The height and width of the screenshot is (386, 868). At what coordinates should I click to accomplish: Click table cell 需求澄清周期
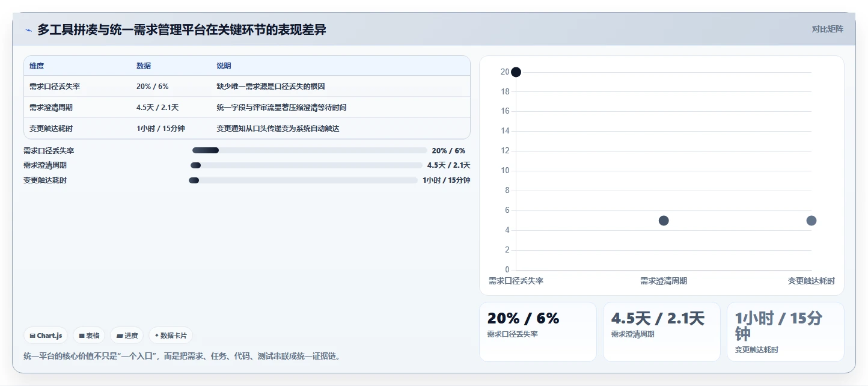point(51,108)
